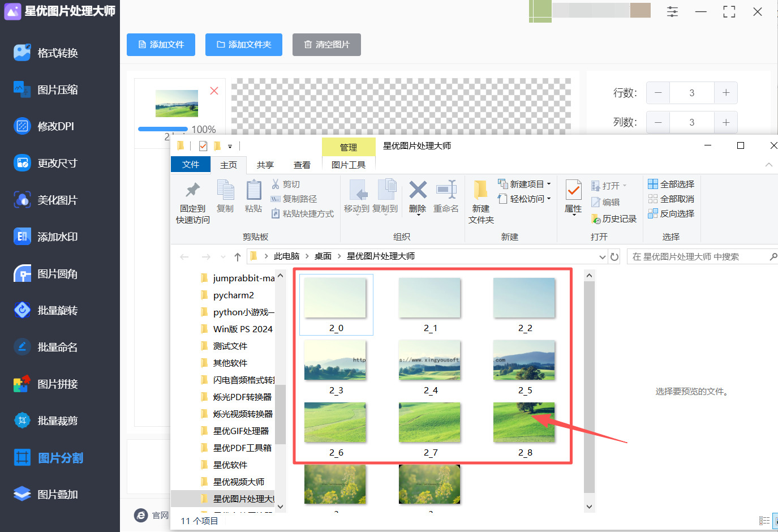This screenshot has width=778, height=532.
Task: Collapse the Explorer ribbon chevron
Action: [x=768, y=165]
